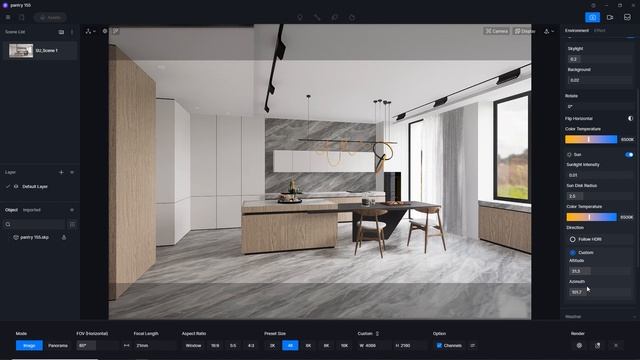Open channel settings icon beside Channels
Screen dimensions: 640x360
(x=473, y=345)
